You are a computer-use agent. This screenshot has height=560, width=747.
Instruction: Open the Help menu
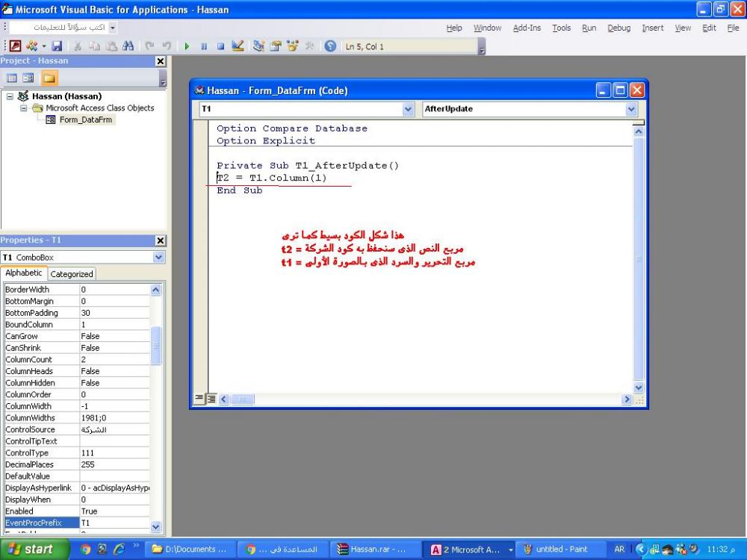pyautogui.click(x=454, y=28)
